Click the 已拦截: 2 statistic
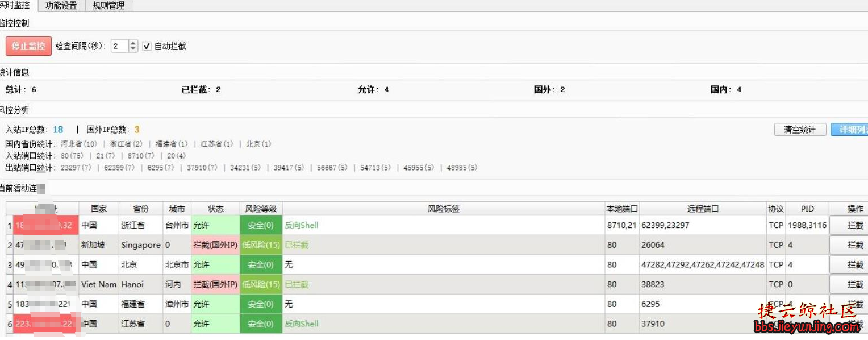This screenshot has width=868, height=340. click(x=201, y=90)
